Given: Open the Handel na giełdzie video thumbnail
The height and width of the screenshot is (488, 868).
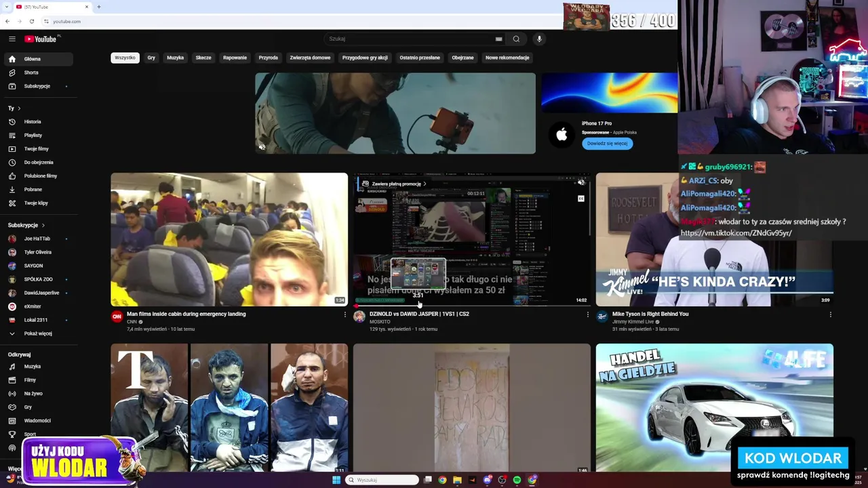Looking at the screenshot, I should (x=714, y=407).
